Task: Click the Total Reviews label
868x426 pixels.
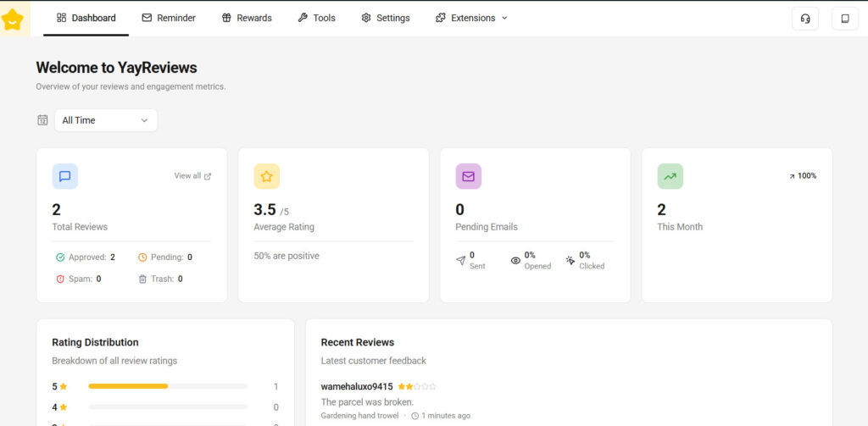Action: [x=80, y=227]
